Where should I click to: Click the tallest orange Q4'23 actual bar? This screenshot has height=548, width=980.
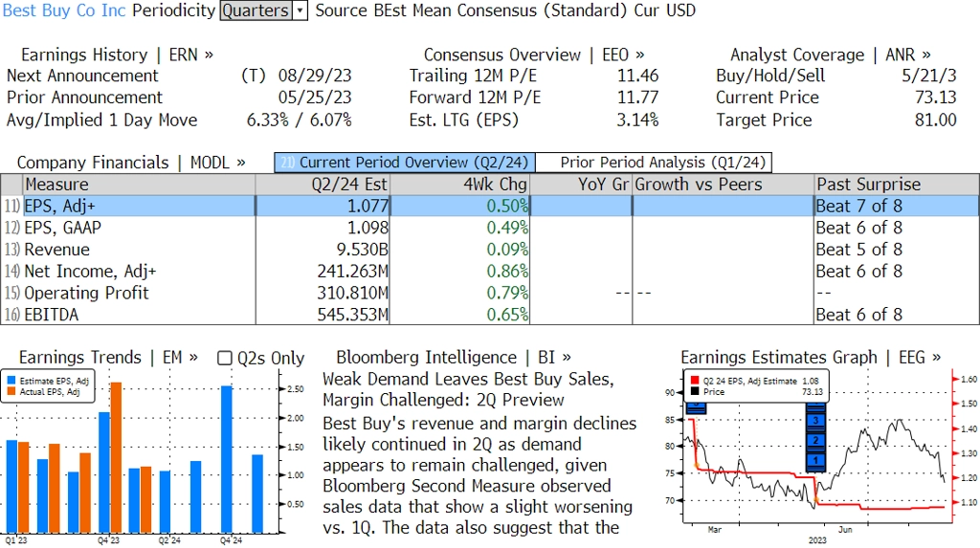pos(116,457)
